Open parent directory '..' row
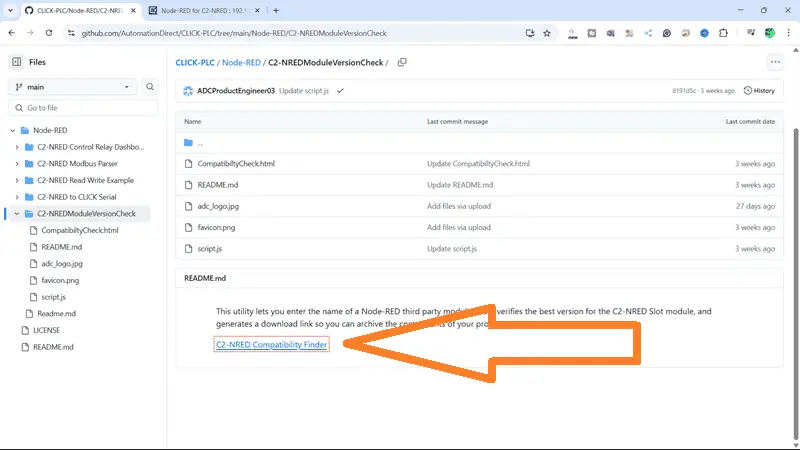Viewport: 800px width, 450px height. click(200, 143)
